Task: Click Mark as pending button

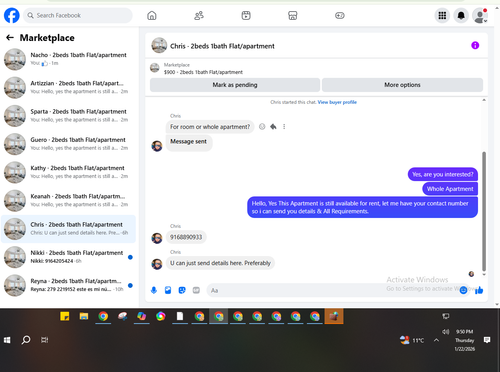Action: point(235,85)
